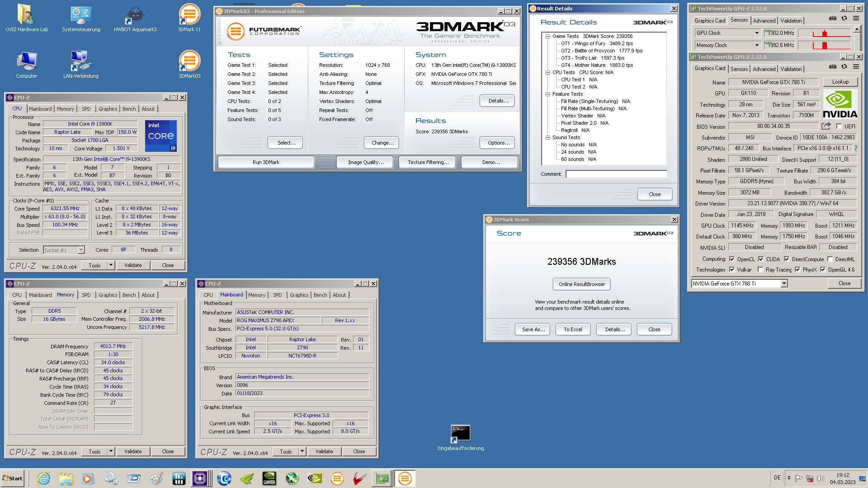Click the camera icon in the GPU-Z Sensors window

coord(832,18)
